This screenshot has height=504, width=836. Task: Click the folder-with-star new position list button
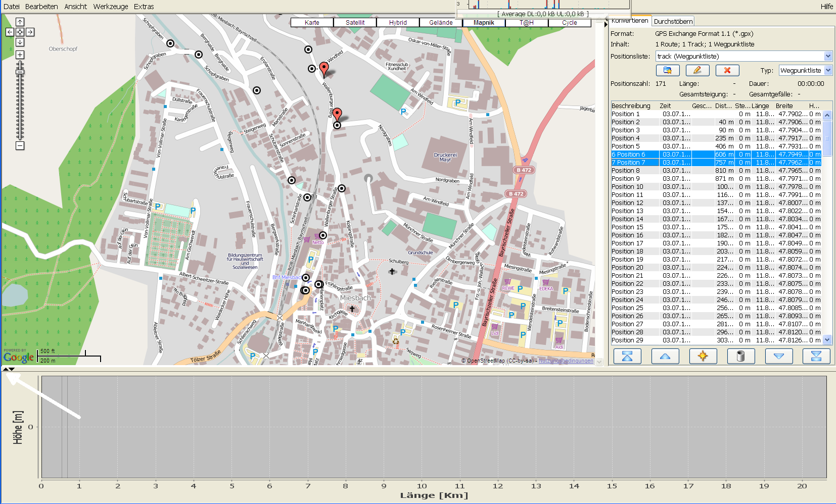(x=668, y=70)
